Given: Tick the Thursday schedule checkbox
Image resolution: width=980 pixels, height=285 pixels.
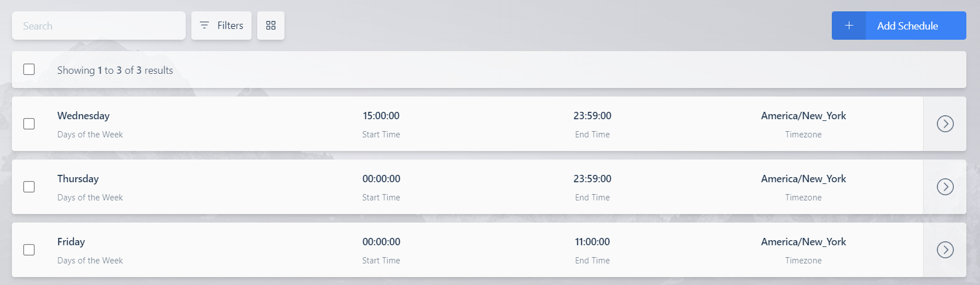Looking at the screenshot, I should pyautogui.click(x=29, y=187).
